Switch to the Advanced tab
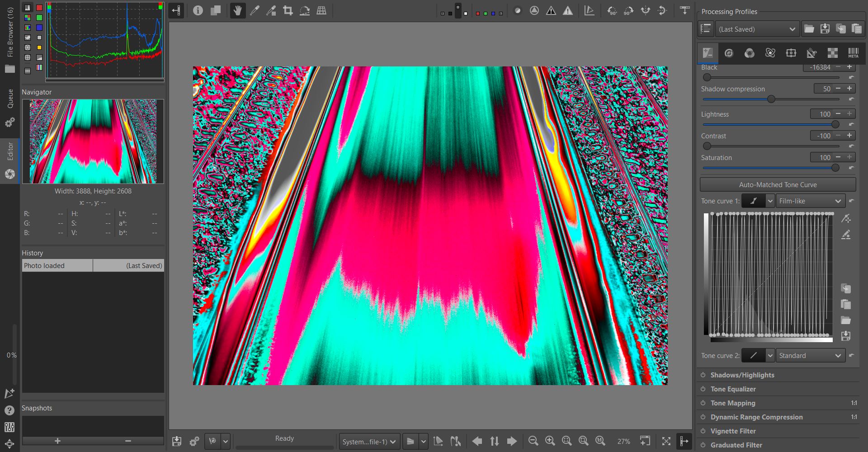 click(770, 53)
